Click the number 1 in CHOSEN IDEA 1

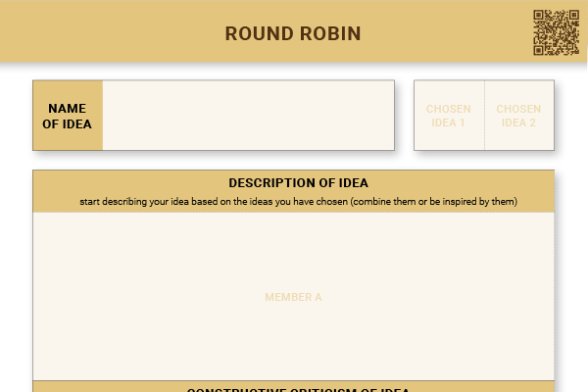(462, 122)
